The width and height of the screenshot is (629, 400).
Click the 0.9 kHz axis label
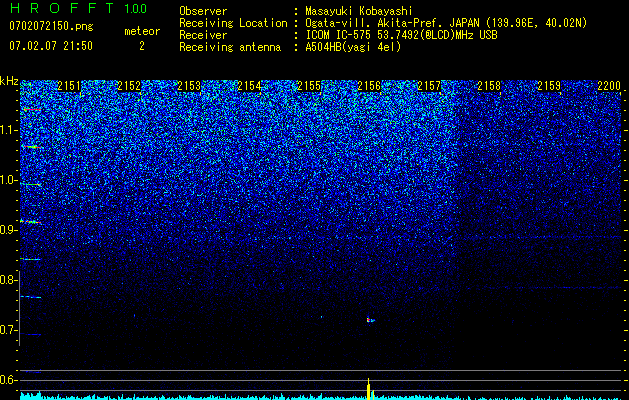pyautogui.click(x=8, y=230)
